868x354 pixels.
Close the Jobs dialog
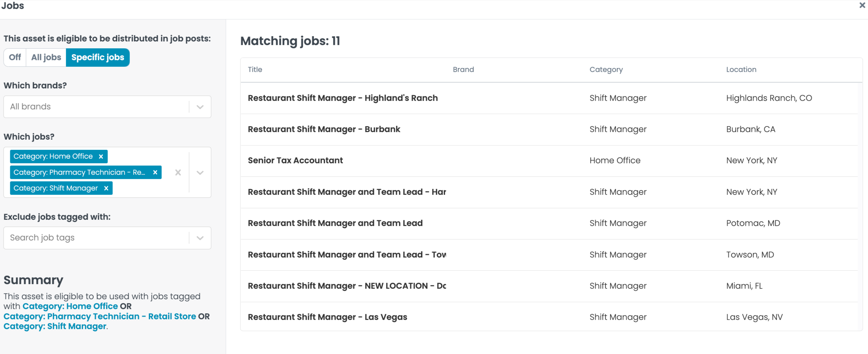click(862, 5)
